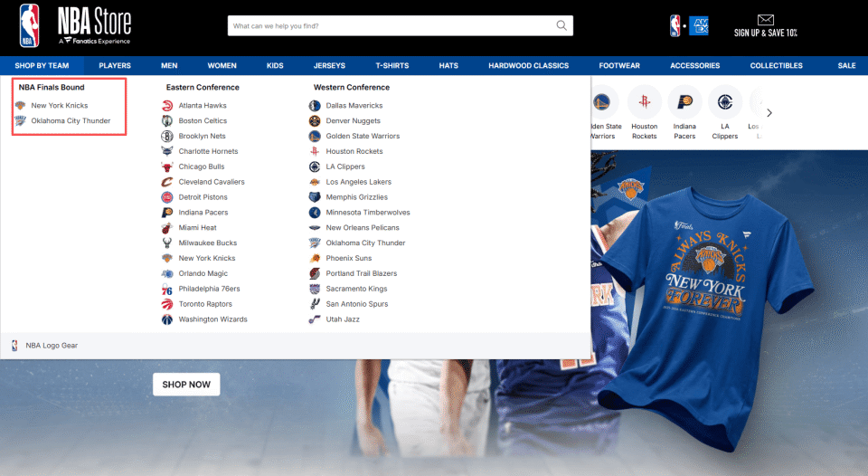Click the Chicago Bulls logo icon
Screen dimensions: 868x476
[166, 167]
